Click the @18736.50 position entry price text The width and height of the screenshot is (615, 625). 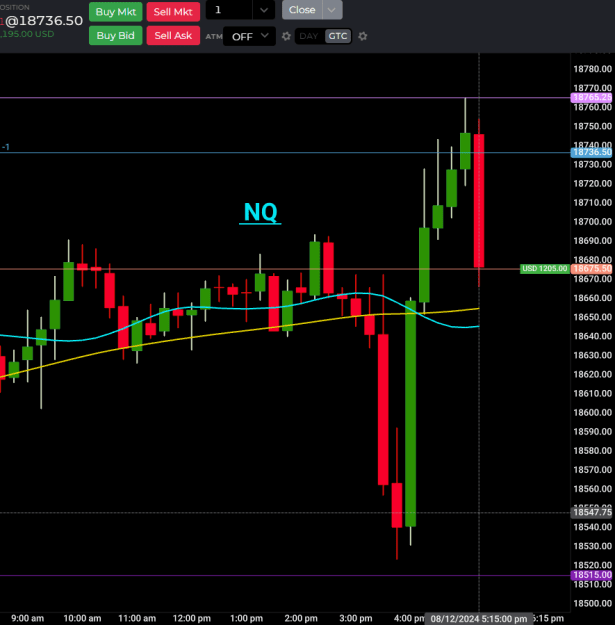[44, 21]
